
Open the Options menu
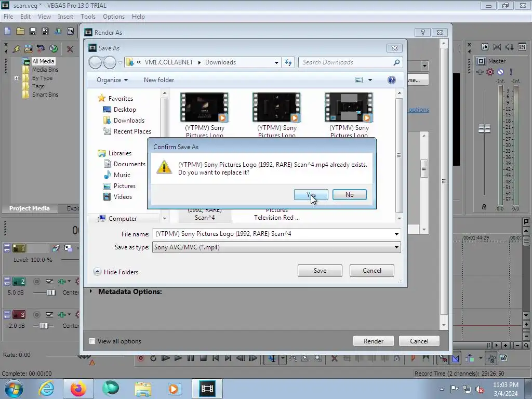point(114,16)
